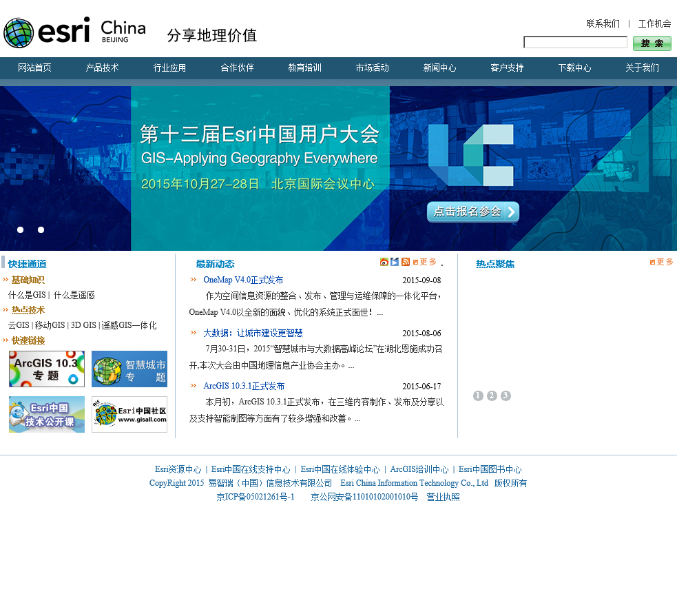This screenshot has height=616, width=677.
Task: Select second banner slide dot
Action: coord(41,230)
